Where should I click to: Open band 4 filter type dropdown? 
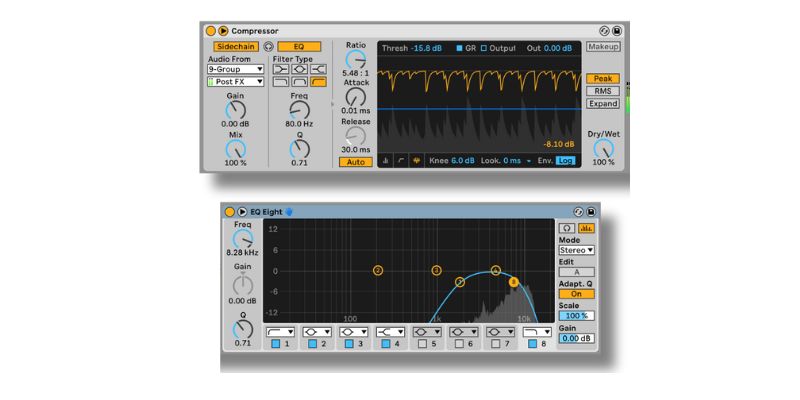point(390,332)
